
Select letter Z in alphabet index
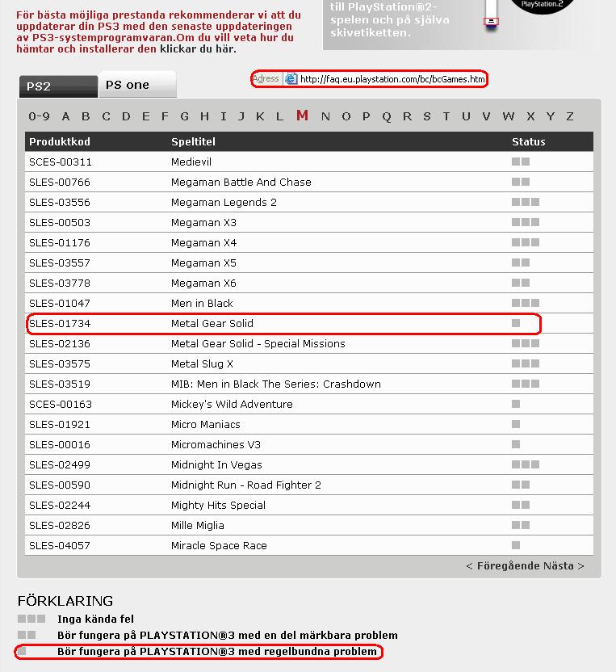coord(570,116)
